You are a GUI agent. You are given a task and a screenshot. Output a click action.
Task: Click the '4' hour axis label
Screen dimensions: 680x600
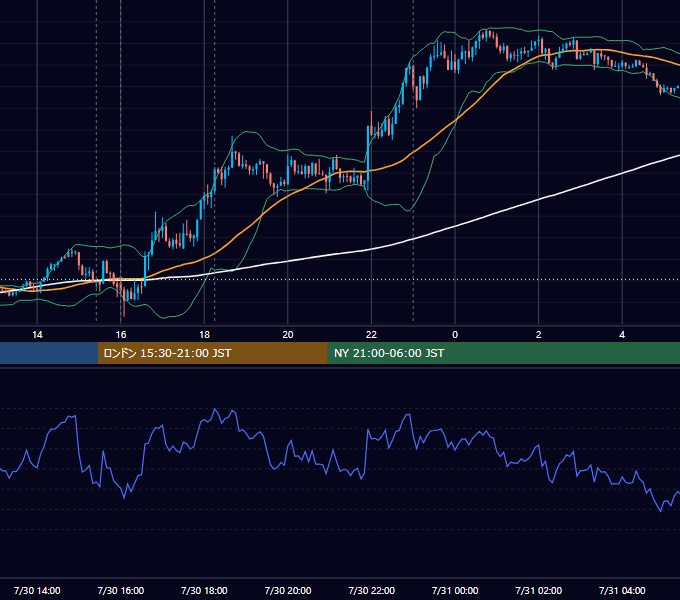(622, 335)
